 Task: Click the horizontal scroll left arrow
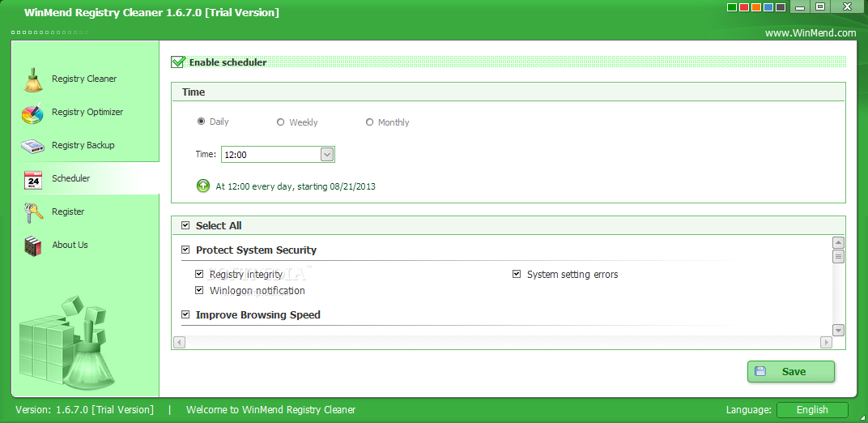coord(179,343)
